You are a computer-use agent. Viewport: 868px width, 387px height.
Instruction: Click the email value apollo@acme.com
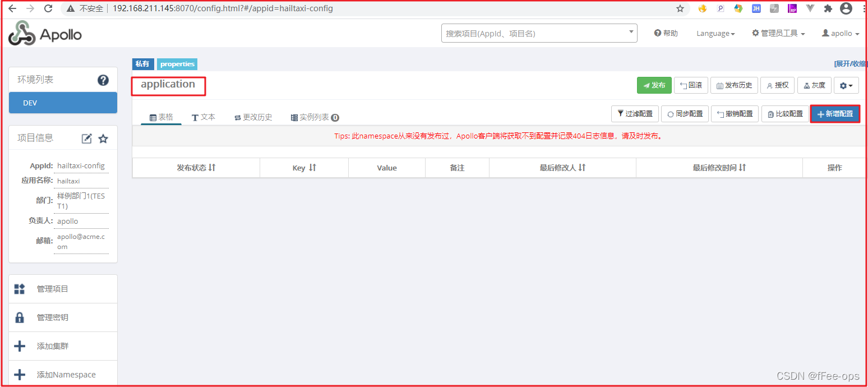point(81,242)
